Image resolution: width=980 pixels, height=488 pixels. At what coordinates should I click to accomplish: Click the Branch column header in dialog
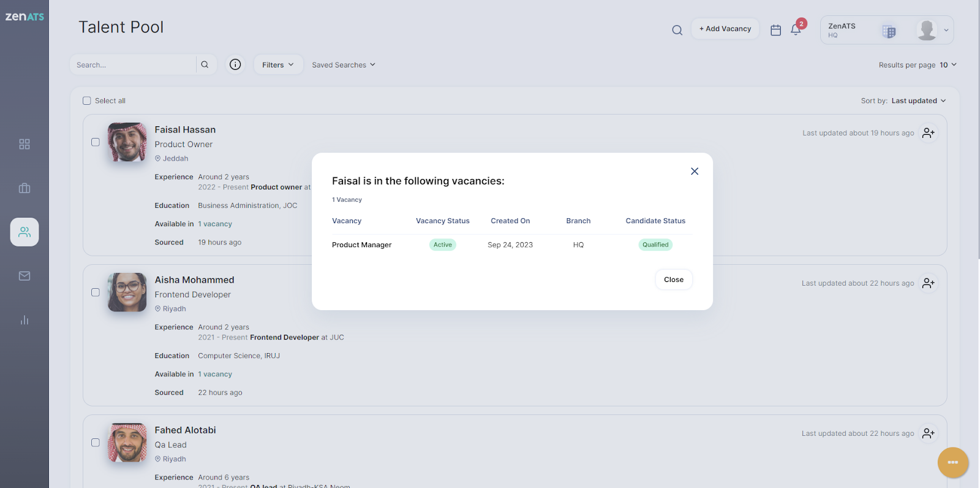[578, 221]
